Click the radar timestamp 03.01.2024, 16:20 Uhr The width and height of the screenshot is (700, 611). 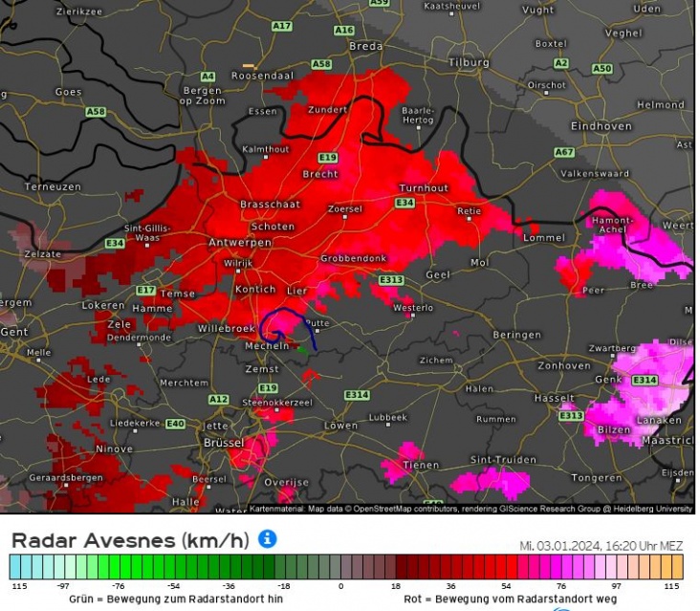[601, 546]
